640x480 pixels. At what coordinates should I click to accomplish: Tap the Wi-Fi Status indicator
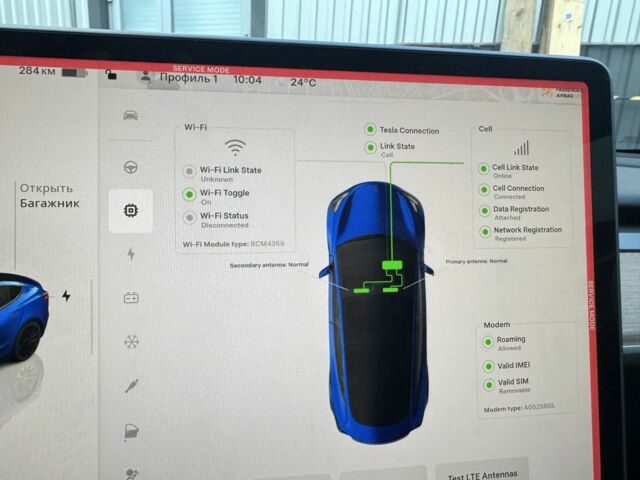tap(189, 218)
